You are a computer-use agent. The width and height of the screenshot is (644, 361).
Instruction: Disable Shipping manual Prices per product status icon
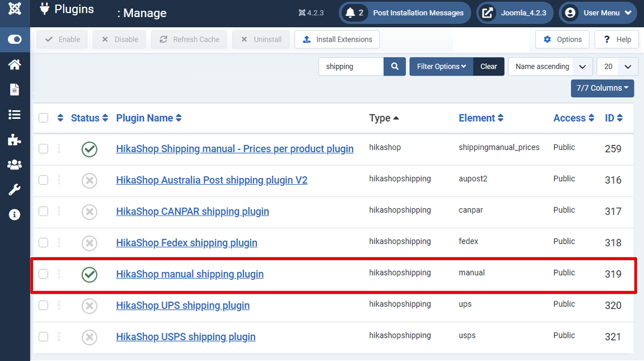point(90,149)
